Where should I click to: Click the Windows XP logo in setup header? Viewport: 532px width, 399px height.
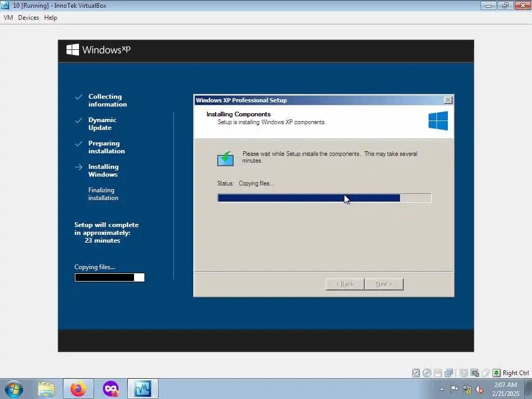(98, 49)
